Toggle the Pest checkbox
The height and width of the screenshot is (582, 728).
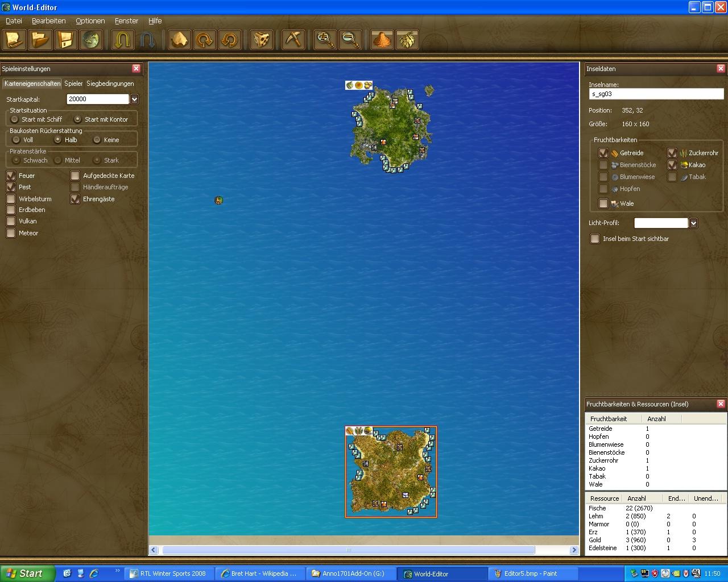click(x=11, y=187)
